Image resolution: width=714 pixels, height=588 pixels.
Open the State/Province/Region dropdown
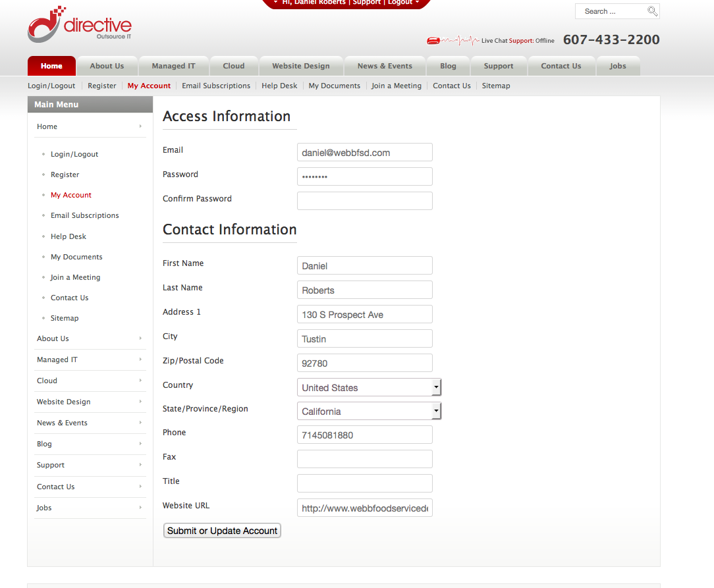click(435, 411)
